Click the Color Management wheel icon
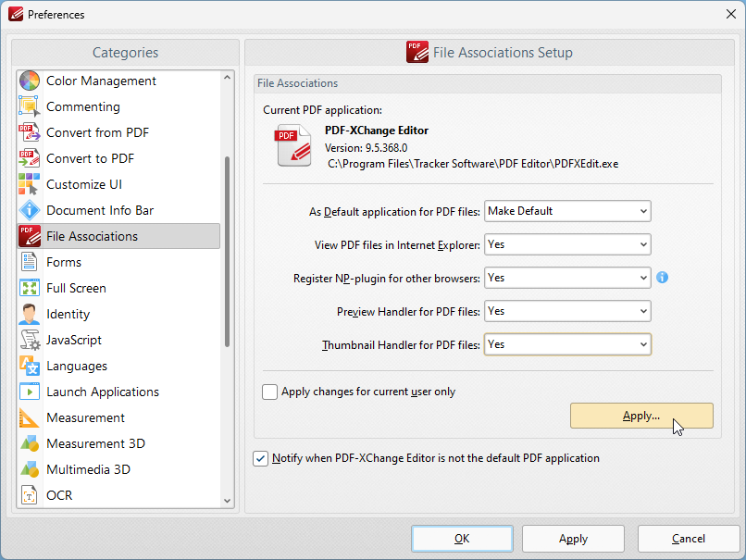 pyautogui.click(x=30, y=81)
